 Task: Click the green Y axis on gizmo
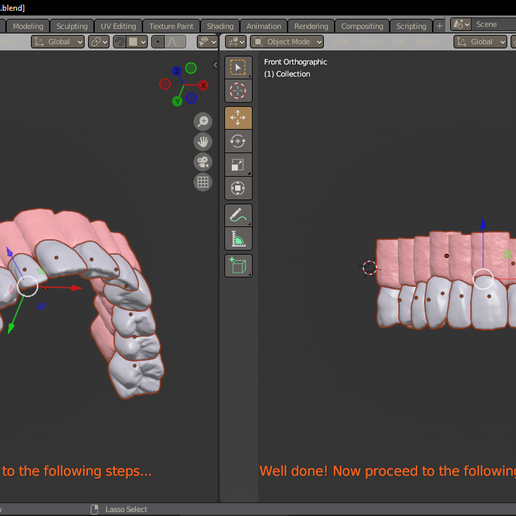[x=177, y=101]
